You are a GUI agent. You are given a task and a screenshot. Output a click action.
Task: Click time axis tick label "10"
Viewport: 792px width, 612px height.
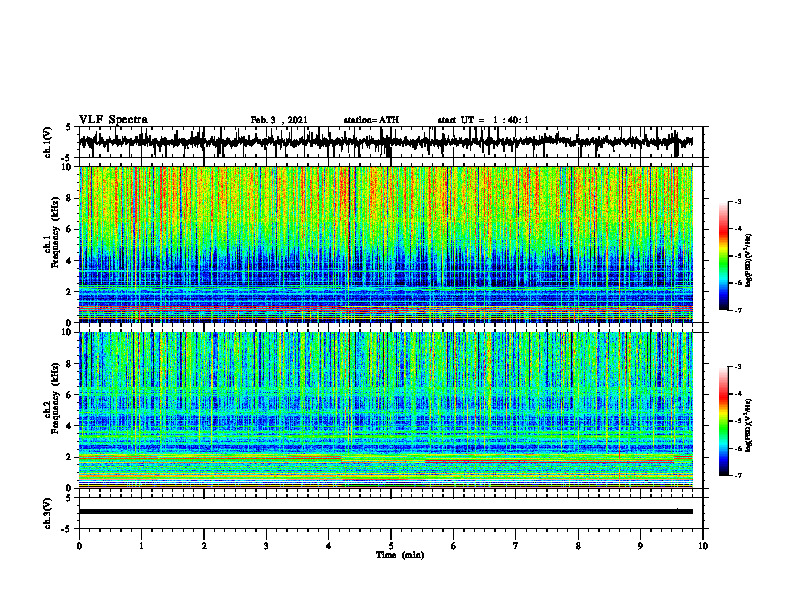(703, 546)
